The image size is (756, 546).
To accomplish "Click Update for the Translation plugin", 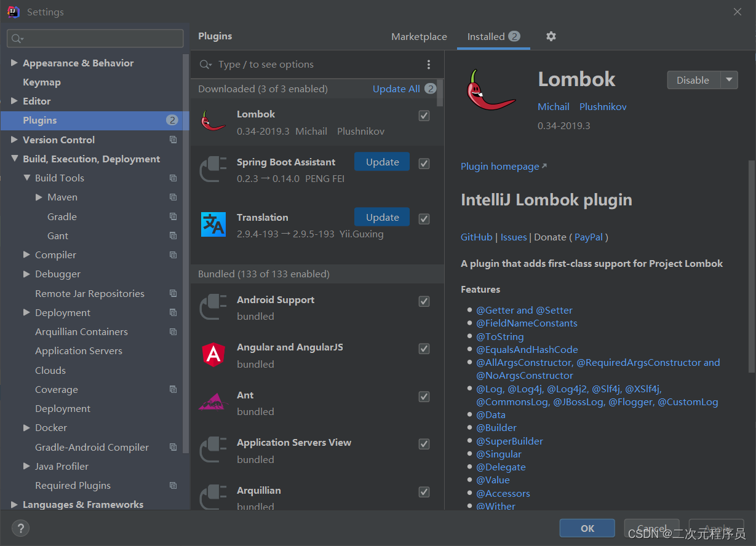I will 382,217.
